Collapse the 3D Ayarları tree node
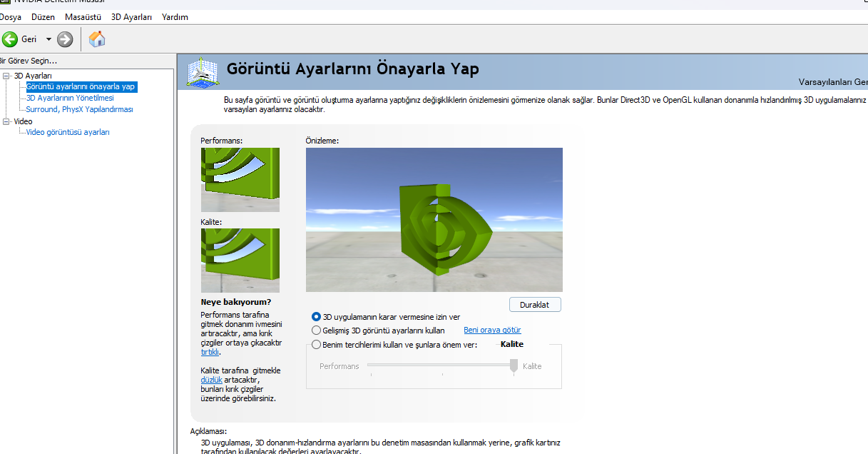The image size is (868, 454). (x=6, y=76)
